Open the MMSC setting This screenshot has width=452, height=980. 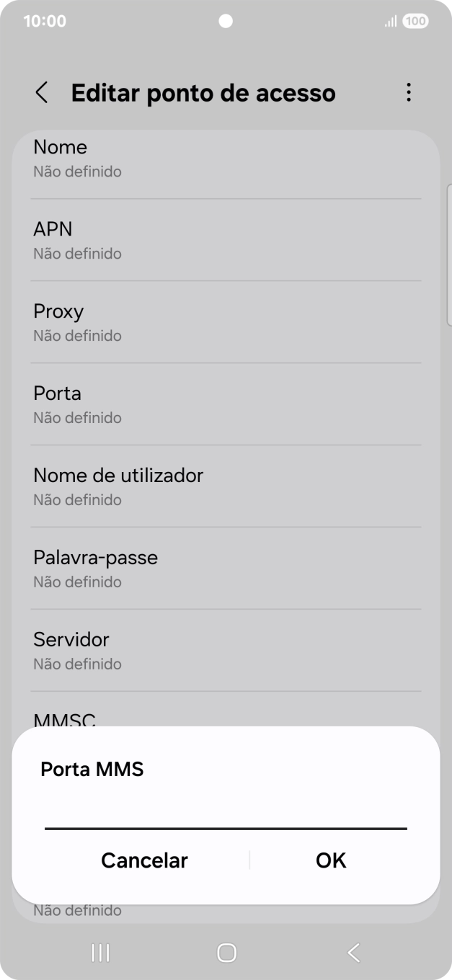[x=226, y=718]
